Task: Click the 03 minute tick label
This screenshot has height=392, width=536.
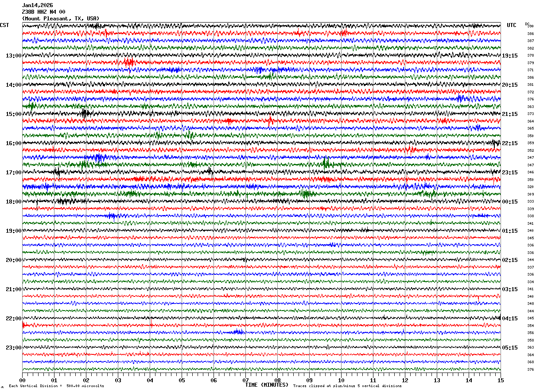Action: coord(118,380)
